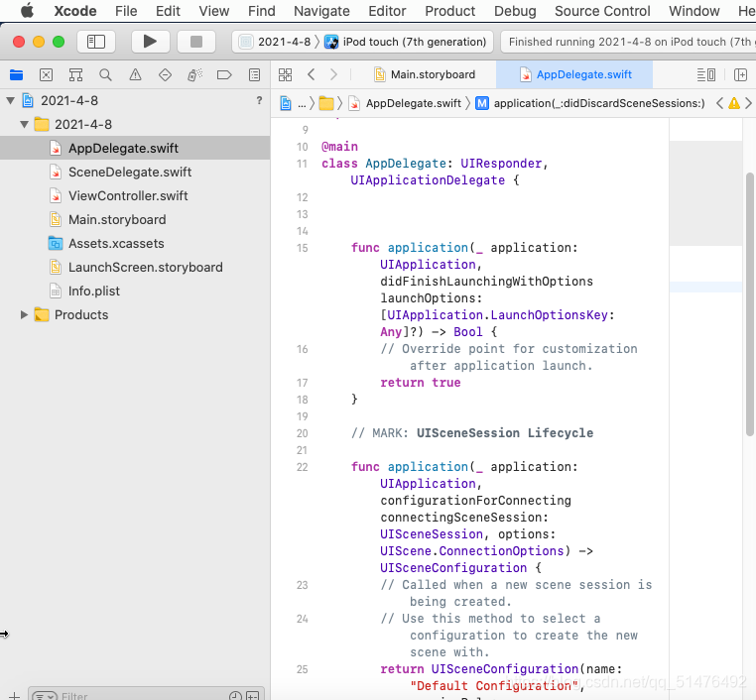Open LaunchScreen.storyboard file
This screenshot has width=756, height=700.
tap(135, 267)
